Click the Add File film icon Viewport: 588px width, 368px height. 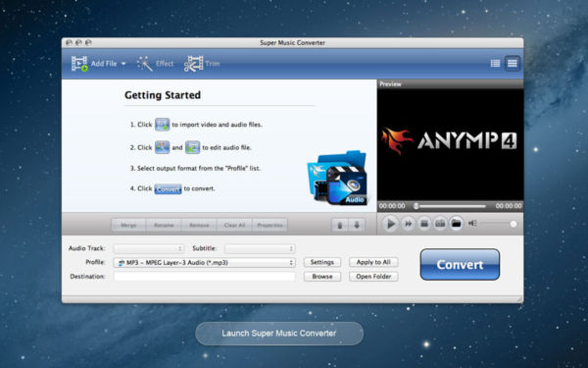[79, 64]
